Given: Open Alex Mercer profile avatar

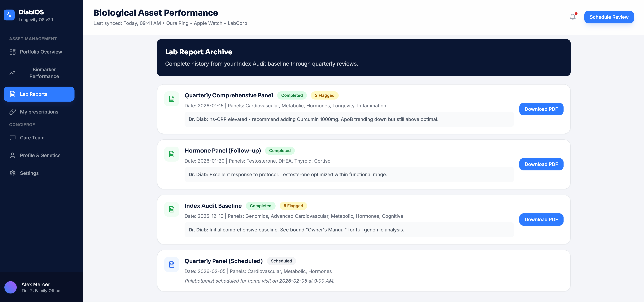Looking at the screenshot, I should pyautogui.click(x=11, y=287).
